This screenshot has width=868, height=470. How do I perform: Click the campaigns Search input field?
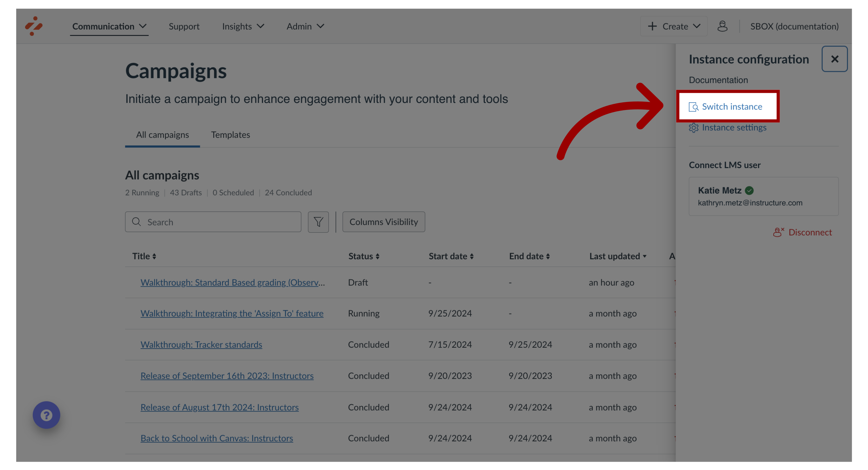(213, 222)
